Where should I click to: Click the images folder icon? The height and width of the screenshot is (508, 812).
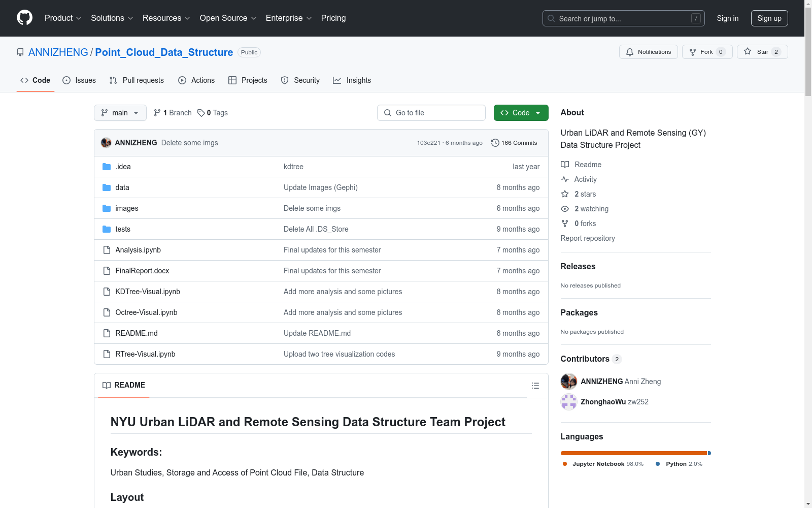click(x=107, y=208)
